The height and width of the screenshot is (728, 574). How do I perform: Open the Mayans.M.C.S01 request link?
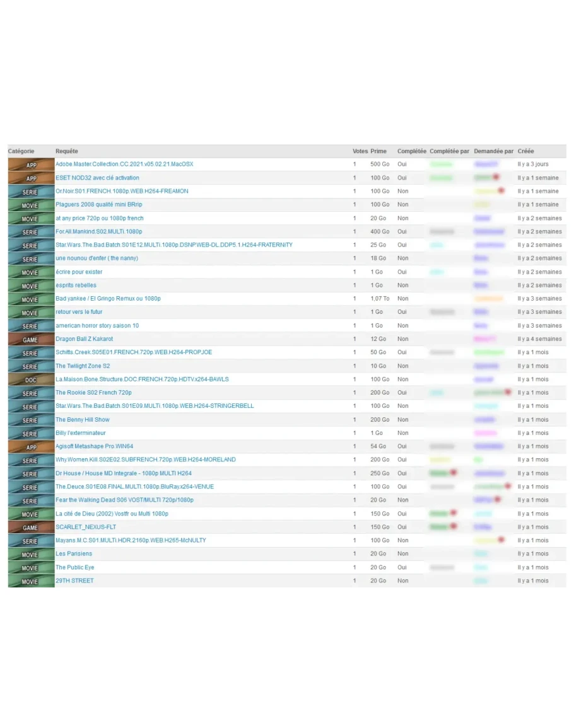click(131, 540)
